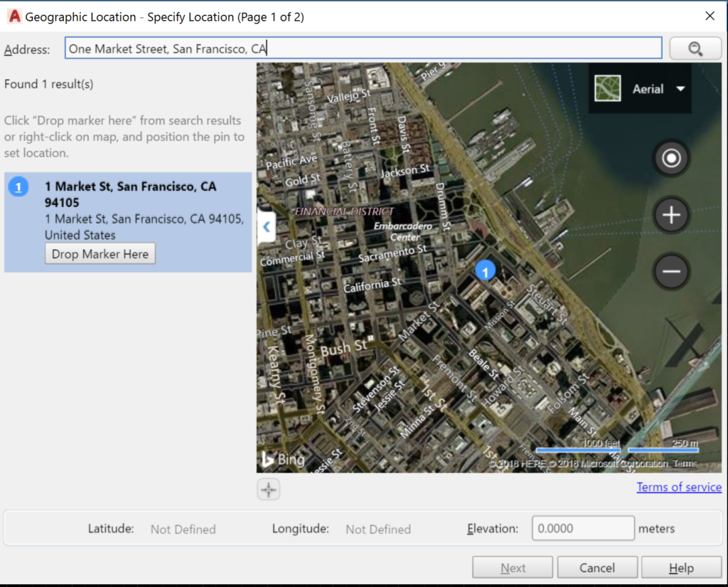Select the 1 Market St search result
Viewport: 728px width, 587px height.
coord(130,194)
